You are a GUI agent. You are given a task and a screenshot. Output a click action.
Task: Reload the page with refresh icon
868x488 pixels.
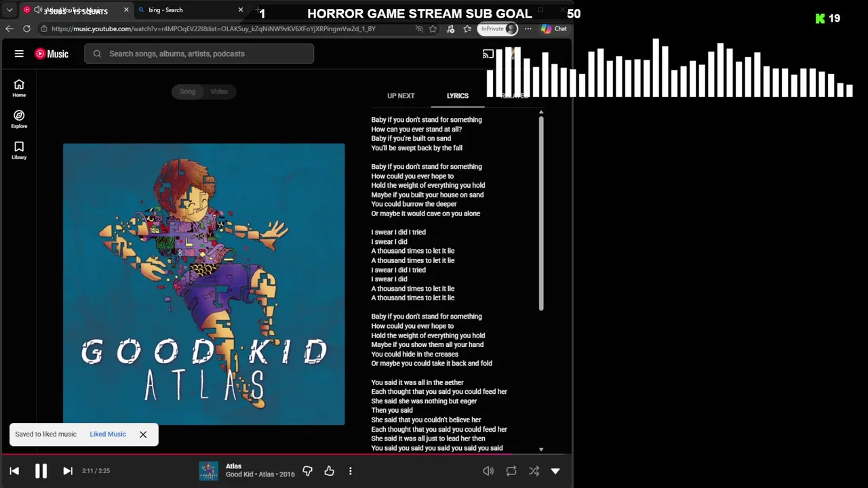pos(26,28)
